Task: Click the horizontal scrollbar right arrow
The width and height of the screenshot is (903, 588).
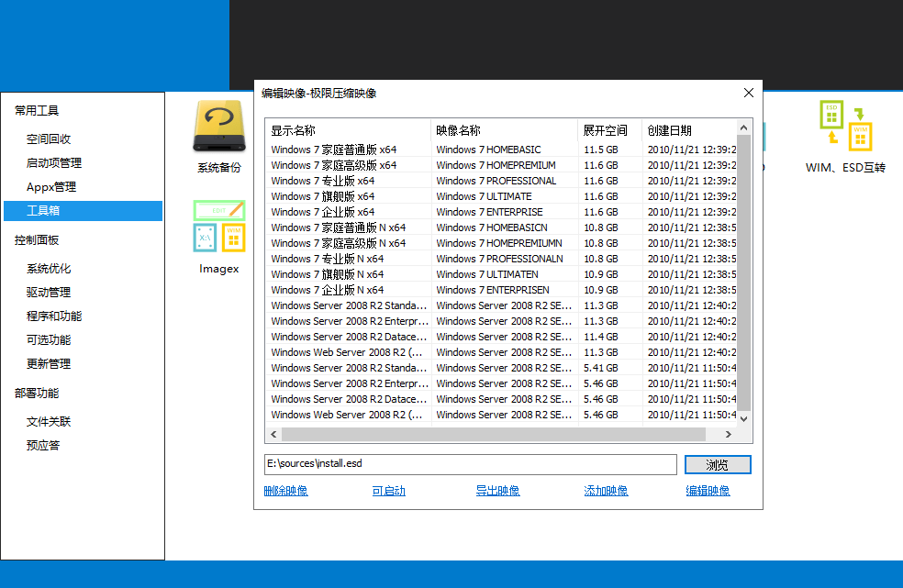Action: click(x=728, y=434)
